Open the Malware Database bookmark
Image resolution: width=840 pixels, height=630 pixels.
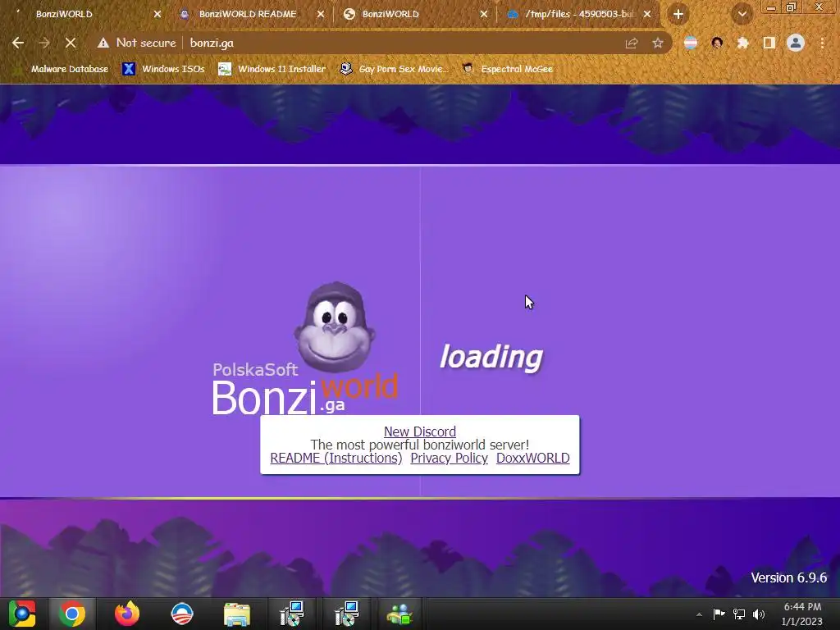(62, 69)
